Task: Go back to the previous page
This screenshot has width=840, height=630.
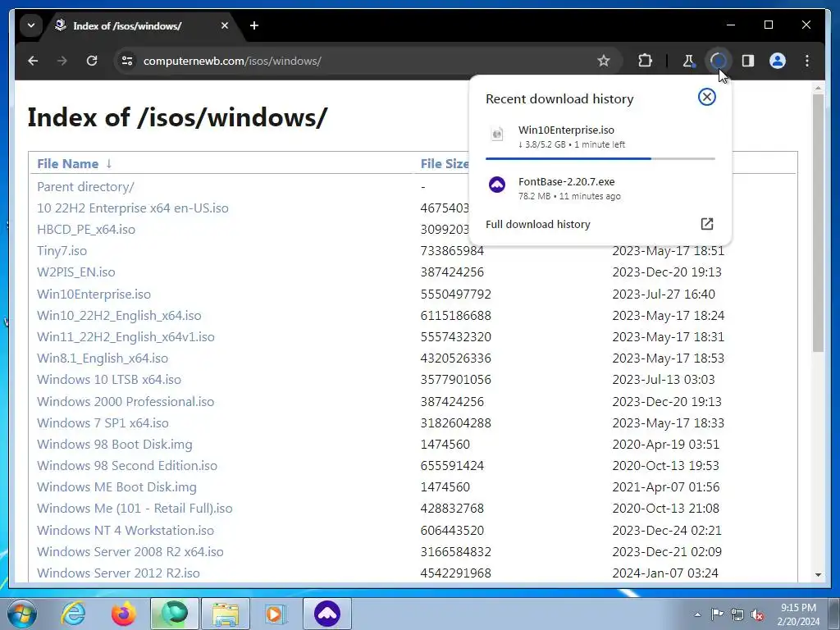Action: click(33, 61)
